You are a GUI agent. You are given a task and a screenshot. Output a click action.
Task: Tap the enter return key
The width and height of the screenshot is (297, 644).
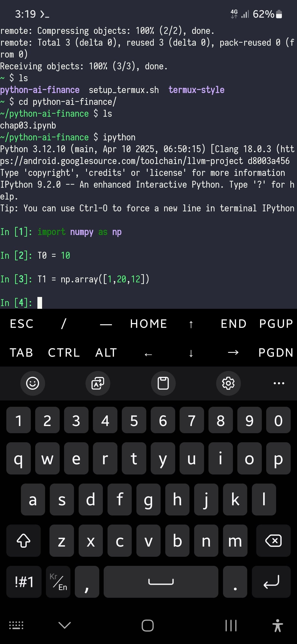pyautogui.click(x=271, y=582)
